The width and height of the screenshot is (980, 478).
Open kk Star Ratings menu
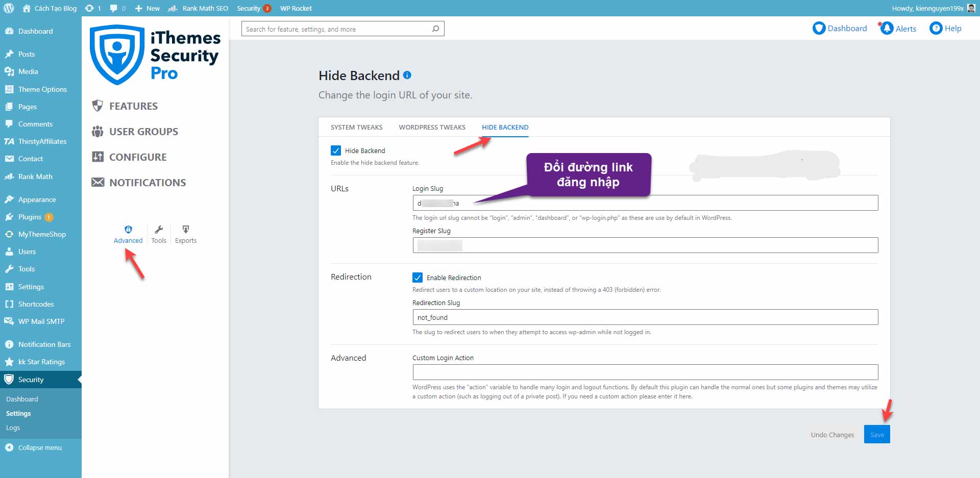point(41,362)
